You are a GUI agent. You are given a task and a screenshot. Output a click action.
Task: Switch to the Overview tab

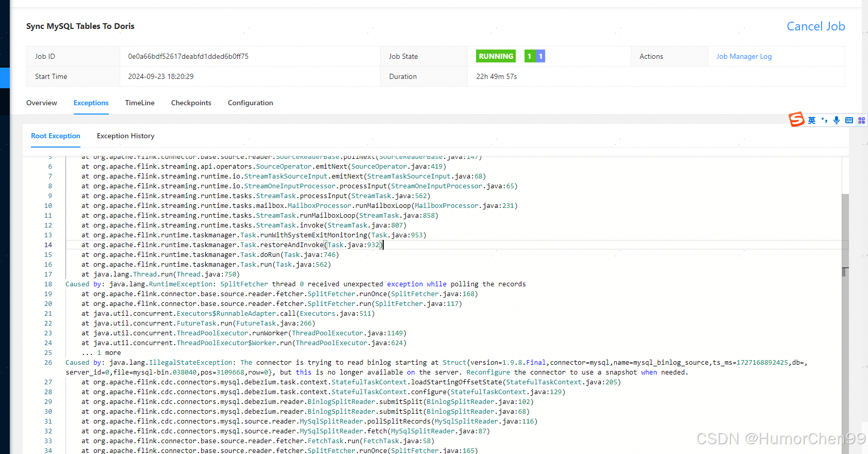click(42, 103)
